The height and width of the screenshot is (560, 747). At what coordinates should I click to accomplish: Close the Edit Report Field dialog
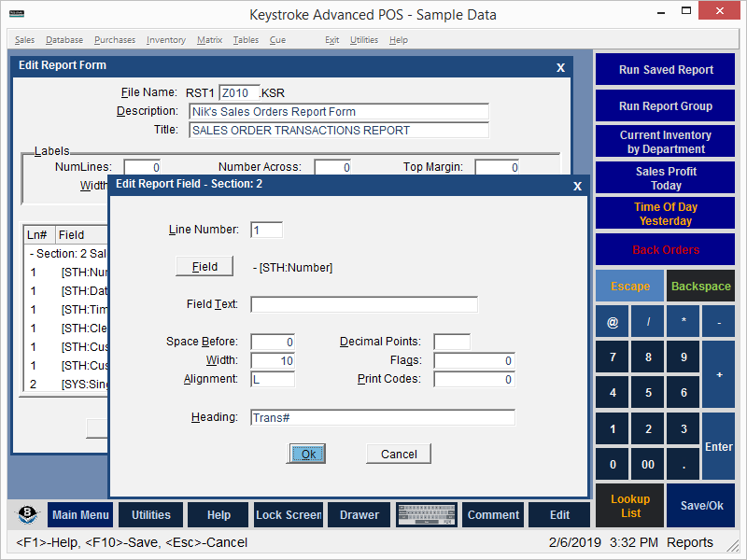(577, 186)
